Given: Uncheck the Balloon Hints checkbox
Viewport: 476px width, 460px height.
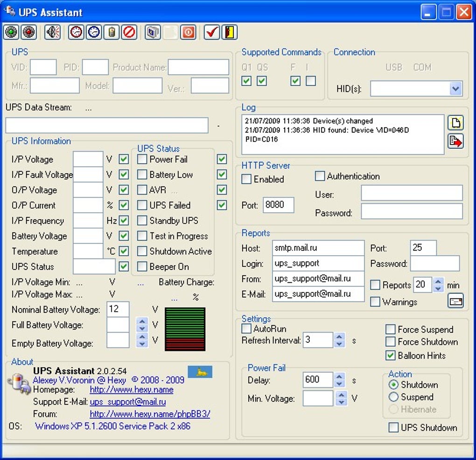Looking at the screenshot, I should [x=391, y=355].
